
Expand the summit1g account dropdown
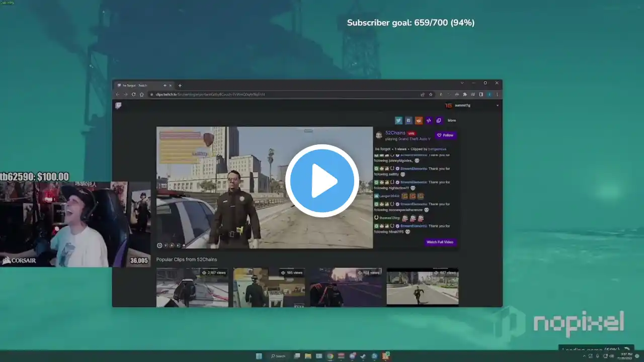point(497,106)
